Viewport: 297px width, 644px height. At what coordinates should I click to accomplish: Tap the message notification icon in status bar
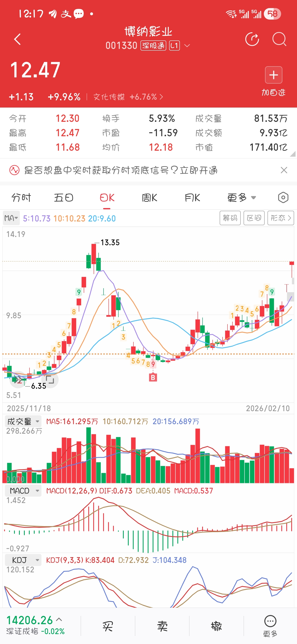(x=78, y=14)
